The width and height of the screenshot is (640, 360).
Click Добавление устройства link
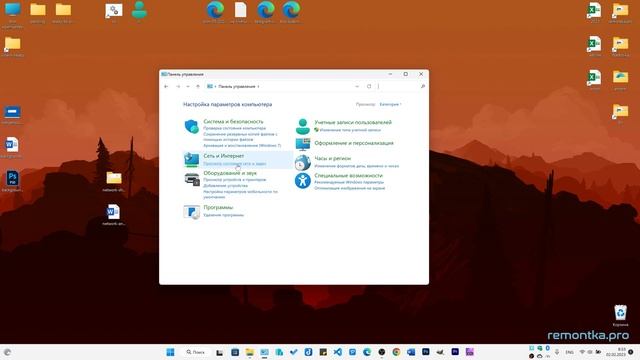click(225, 186)
